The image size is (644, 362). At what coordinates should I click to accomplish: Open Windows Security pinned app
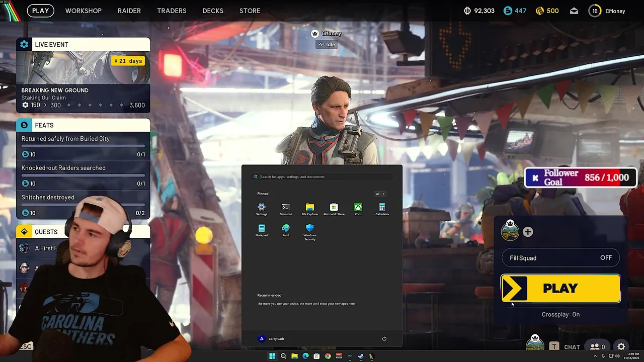(x=310, y=232)
